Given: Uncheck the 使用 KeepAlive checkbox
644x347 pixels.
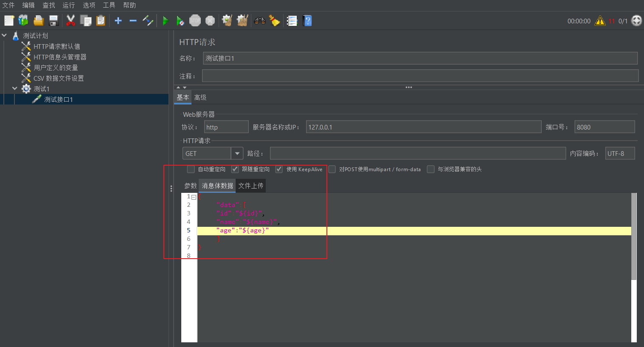Looking at the screenshot, I should 279,169.
